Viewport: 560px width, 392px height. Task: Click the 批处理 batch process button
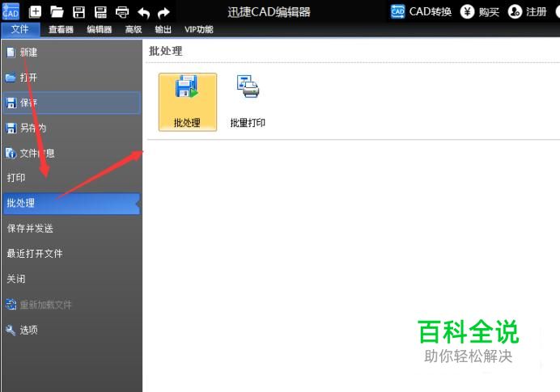tap(188, 102)
